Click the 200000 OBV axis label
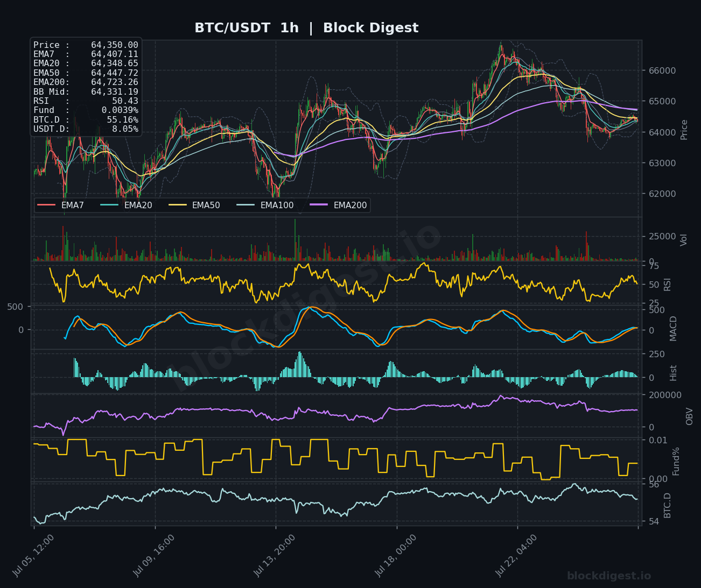 tap(664, 395)
